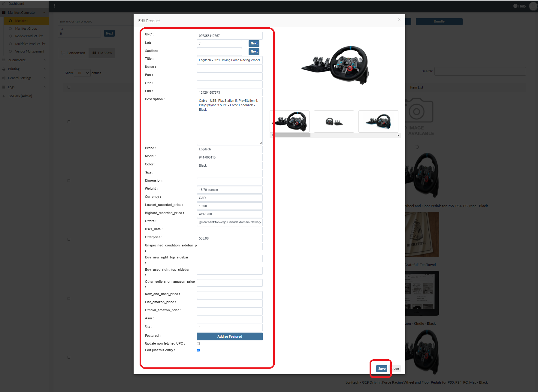Image resolution: width=538 pixels, height=392 pixels.
Task: Click the Color field showing Black
Action: [230, 165]
